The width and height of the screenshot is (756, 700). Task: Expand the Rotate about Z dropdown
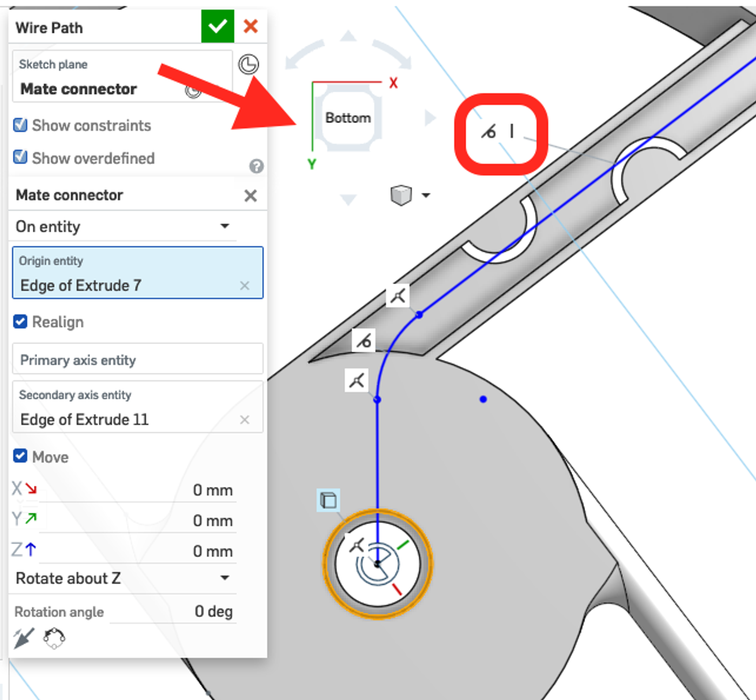(x=123, y=578)
